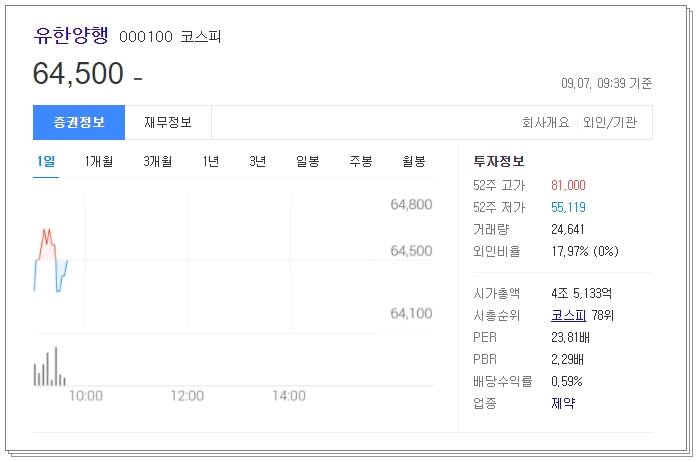Click the PBR value 2.29배
This screenshot has height=462, width=698.
[567, 359]
